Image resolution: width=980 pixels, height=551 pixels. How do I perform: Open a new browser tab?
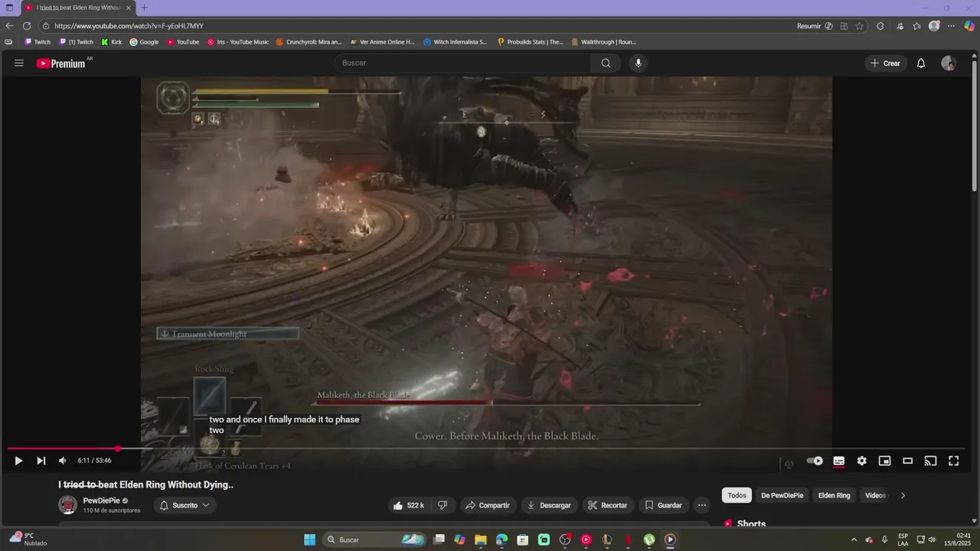click(144, 8)
